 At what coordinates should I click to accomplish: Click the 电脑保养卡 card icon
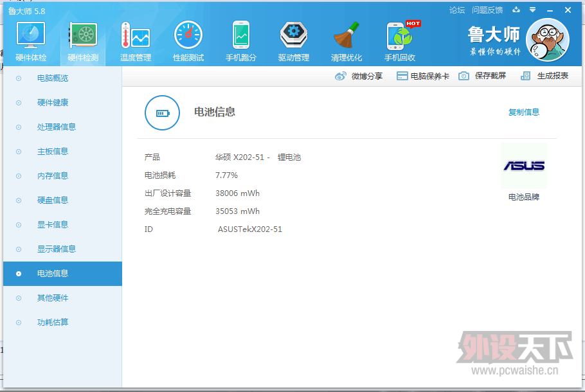pos(402,76)
